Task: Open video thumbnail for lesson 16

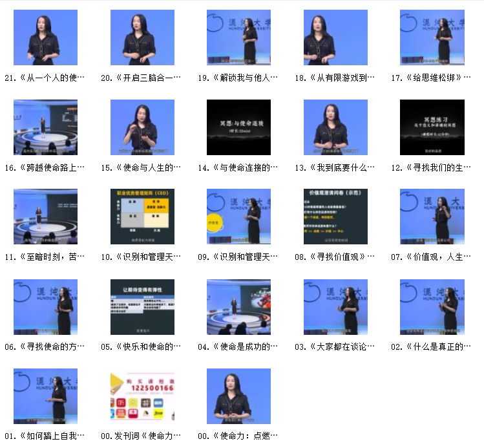Action: point(45,127)
